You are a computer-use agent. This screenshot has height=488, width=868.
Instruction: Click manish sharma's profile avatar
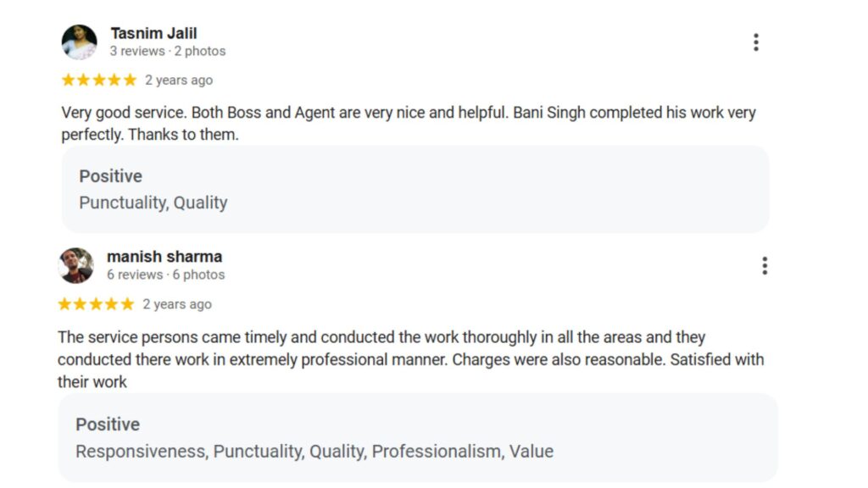coord(76,265)
